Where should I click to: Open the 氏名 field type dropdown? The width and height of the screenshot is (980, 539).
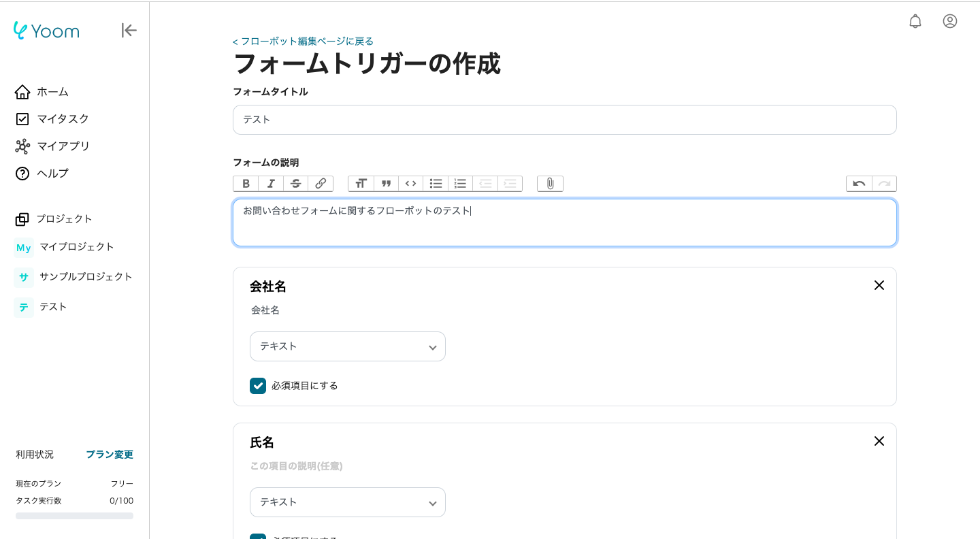click(347, 502)
